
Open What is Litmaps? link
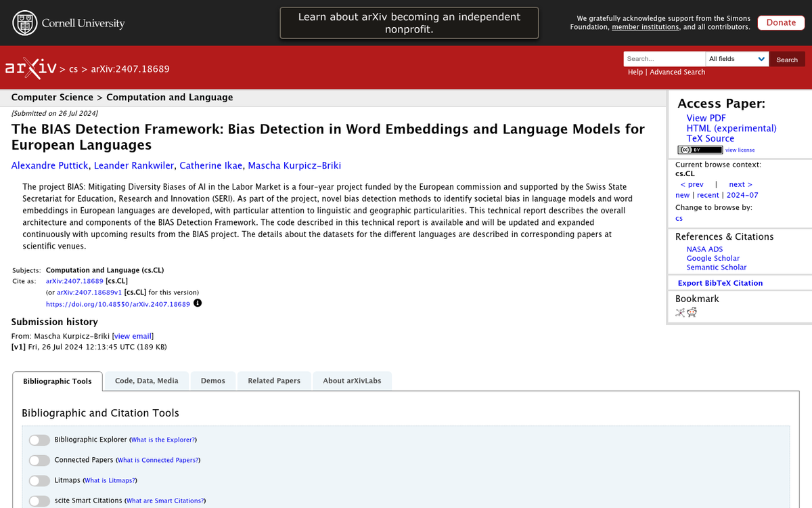pyautogui.click(x=110, y=481)
